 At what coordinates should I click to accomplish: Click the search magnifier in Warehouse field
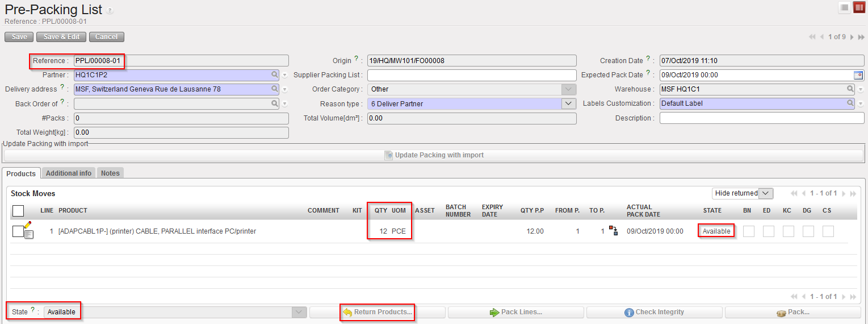(x=850, y=89)
